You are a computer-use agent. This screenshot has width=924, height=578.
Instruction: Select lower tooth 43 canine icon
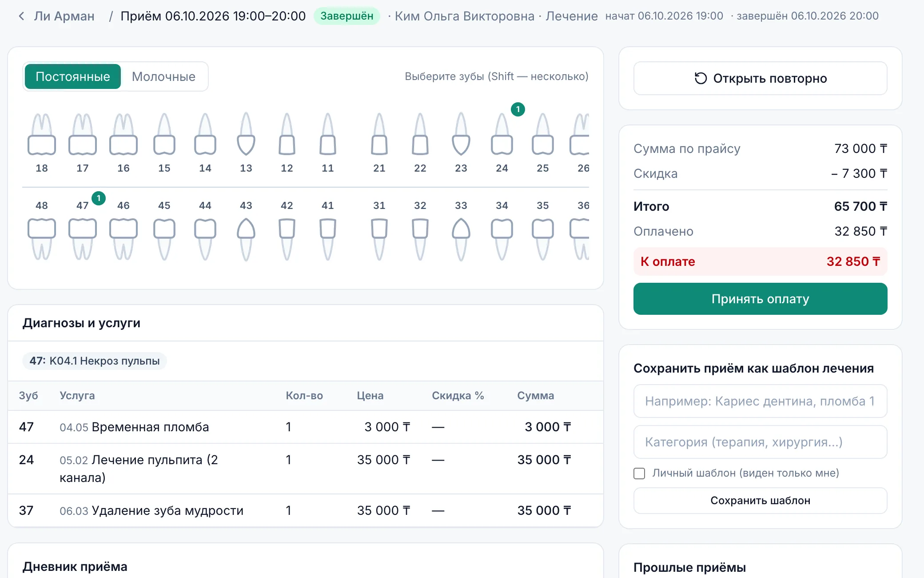click(x=246, y=239)
